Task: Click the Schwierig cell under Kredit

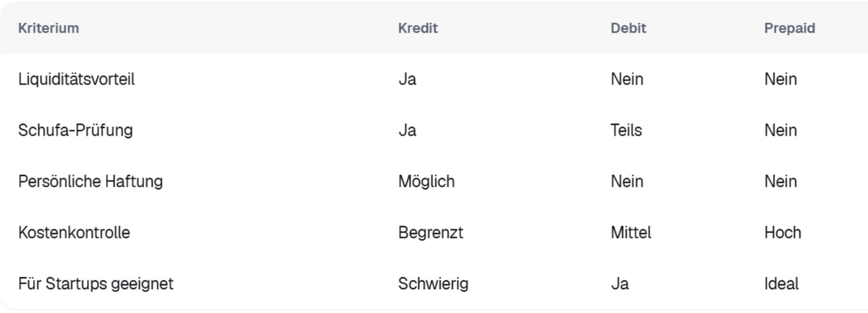Action: [433, 283]
